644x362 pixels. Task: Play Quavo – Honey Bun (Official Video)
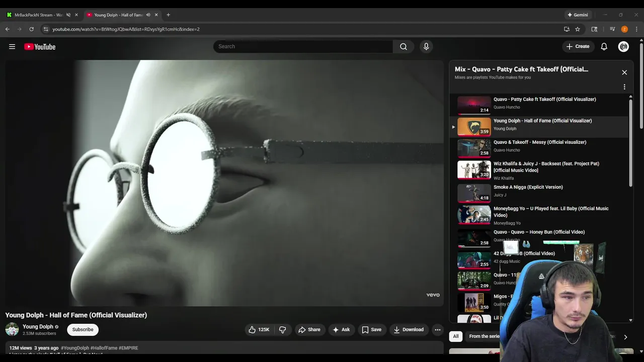(x=539, y=237)
